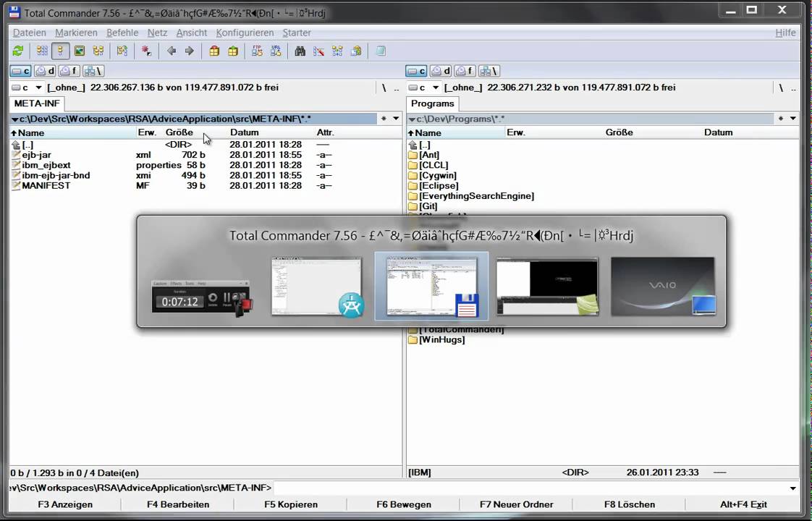This screenshot has width=812, height=521.
Task: Open the Befehle menu
Action: tap(122, 33)
